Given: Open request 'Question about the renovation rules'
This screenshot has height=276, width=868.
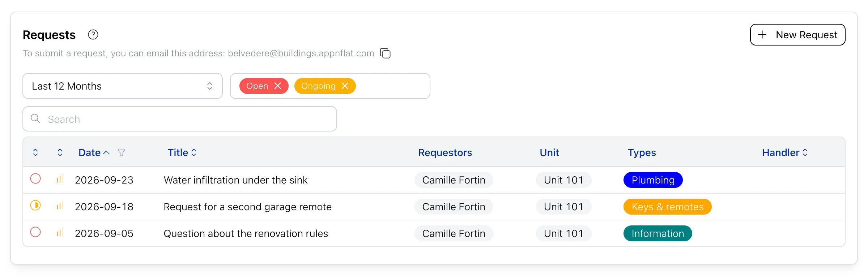Looking at the screenshot, I should (246, 233).
